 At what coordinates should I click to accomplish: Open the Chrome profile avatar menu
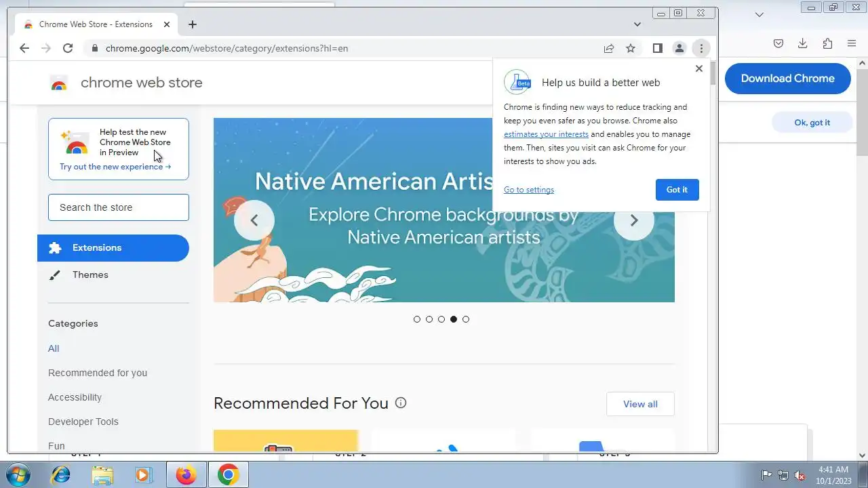[x=679, y=48]
